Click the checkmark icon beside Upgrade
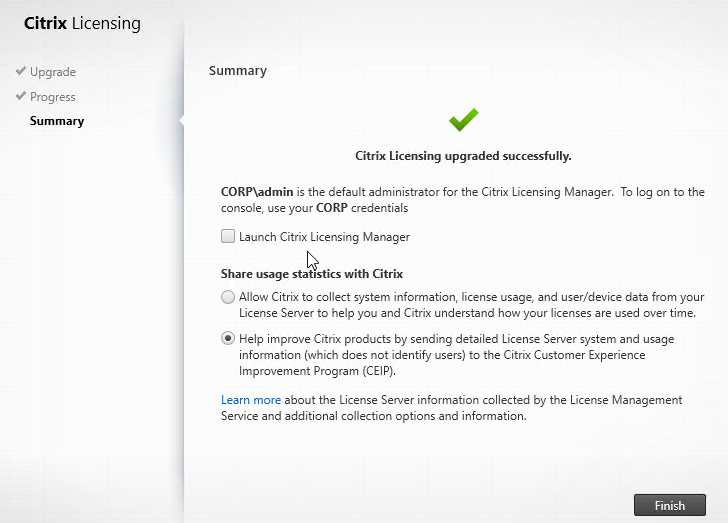Image resolution: width=728 pixels, height=523 pixels. tap(20, 72)
